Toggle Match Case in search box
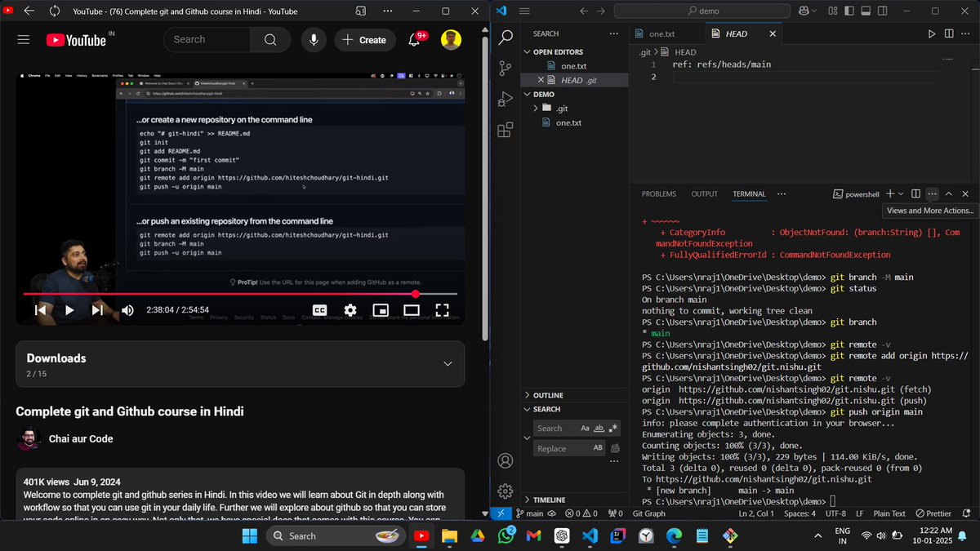The width and height of the screenshot is (980, 551). 585,428
